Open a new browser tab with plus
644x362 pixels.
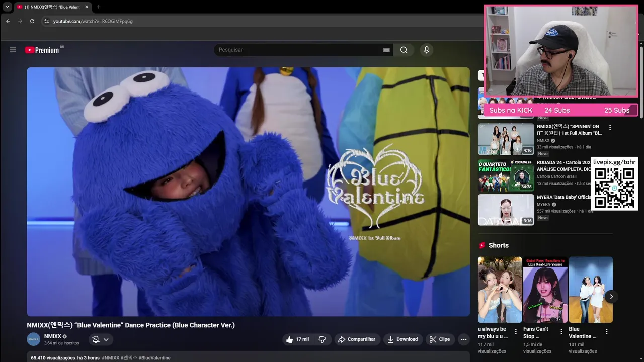(x=98, y=7)
